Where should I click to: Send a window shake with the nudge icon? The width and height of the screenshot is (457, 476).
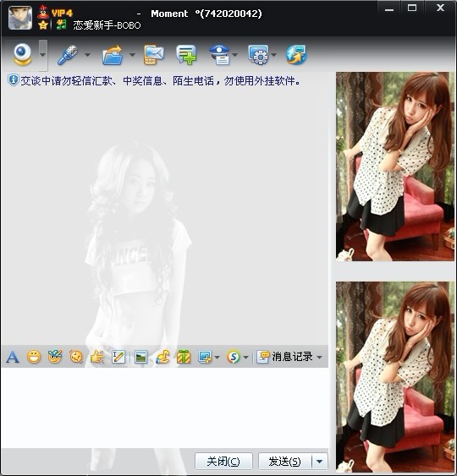(76, 357)
